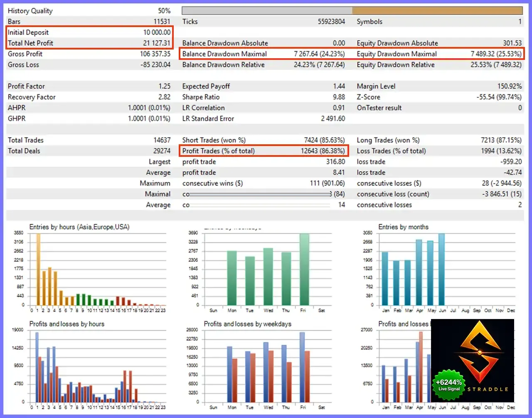
Task: Click the largest loss trade value -959.20
Action: point(511,162)
